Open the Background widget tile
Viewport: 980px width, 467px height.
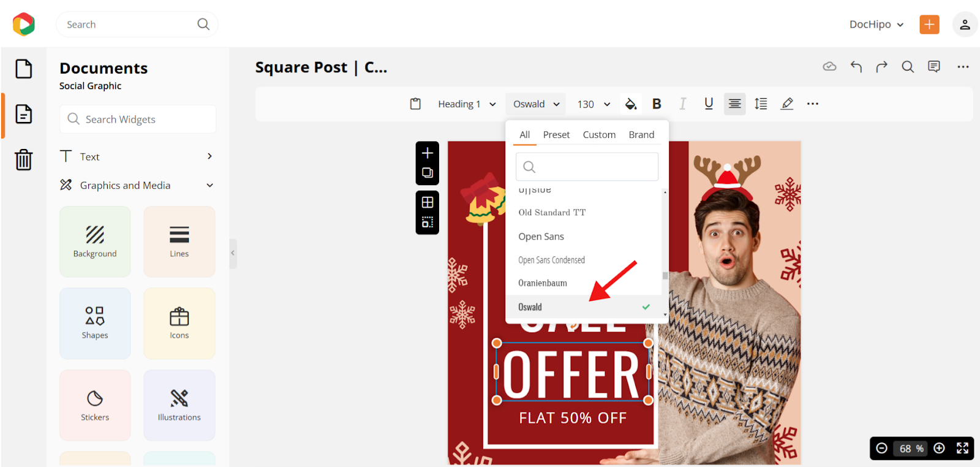click(95, 241)
